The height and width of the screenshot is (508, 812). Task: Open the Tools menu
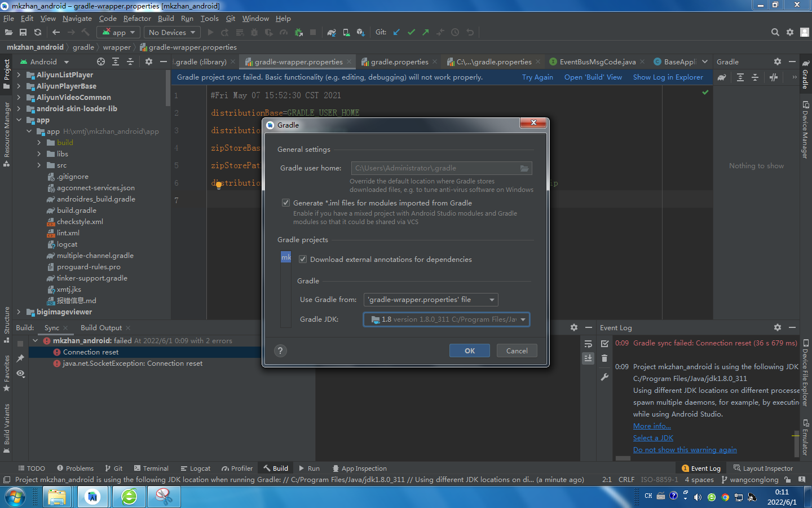[x=210, y=18]
